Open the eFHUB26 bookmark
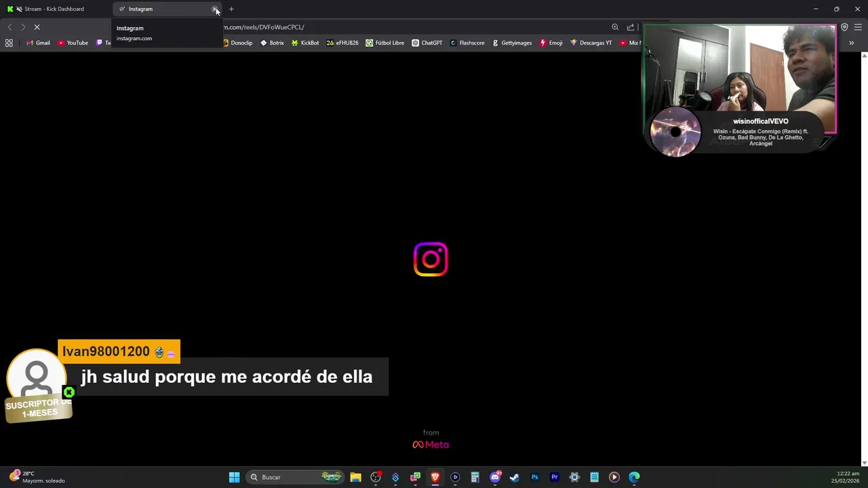Image resolution: width=868 pixels, height=488 pixels. [342, 43]
